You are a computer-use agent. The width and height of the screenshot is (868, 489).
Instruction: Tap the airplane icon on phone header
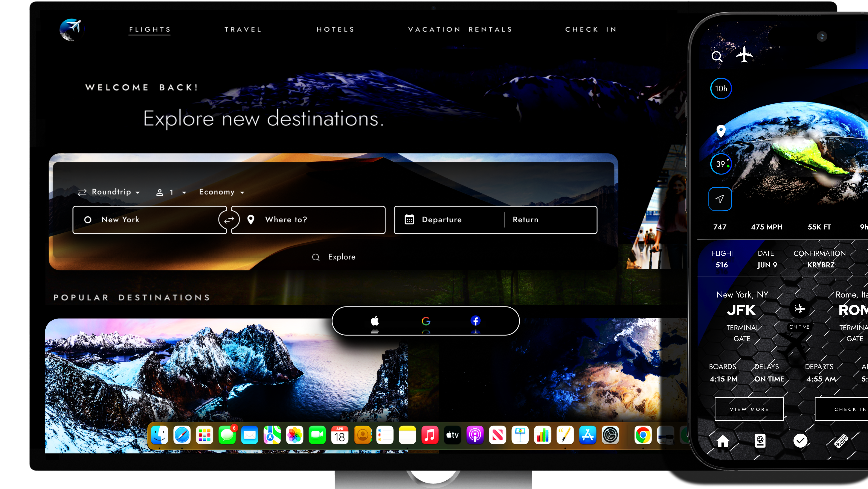[744, 55]
